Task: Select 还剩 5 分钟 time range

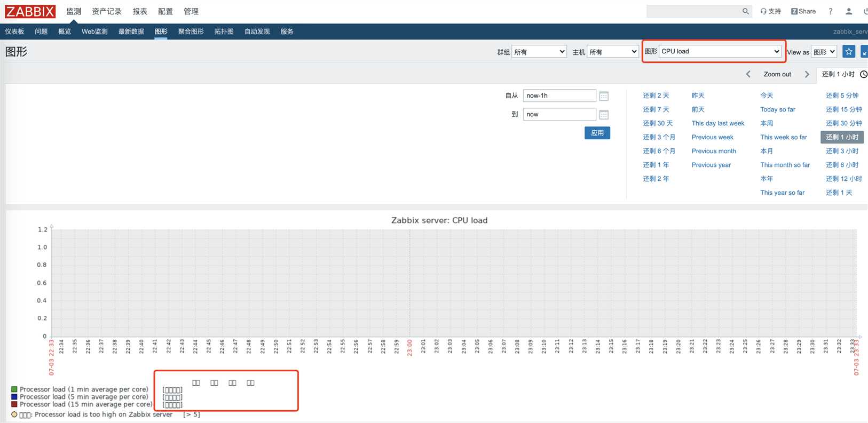Action: [x=842, y=95]
